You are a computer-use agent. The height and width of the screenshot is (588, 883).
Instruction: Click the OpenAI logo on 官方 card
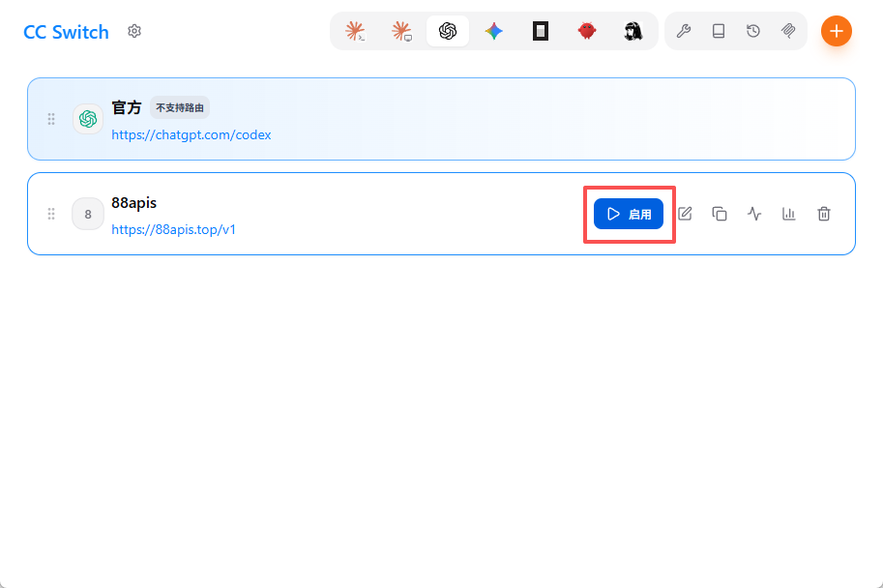(x=88, y=119)
